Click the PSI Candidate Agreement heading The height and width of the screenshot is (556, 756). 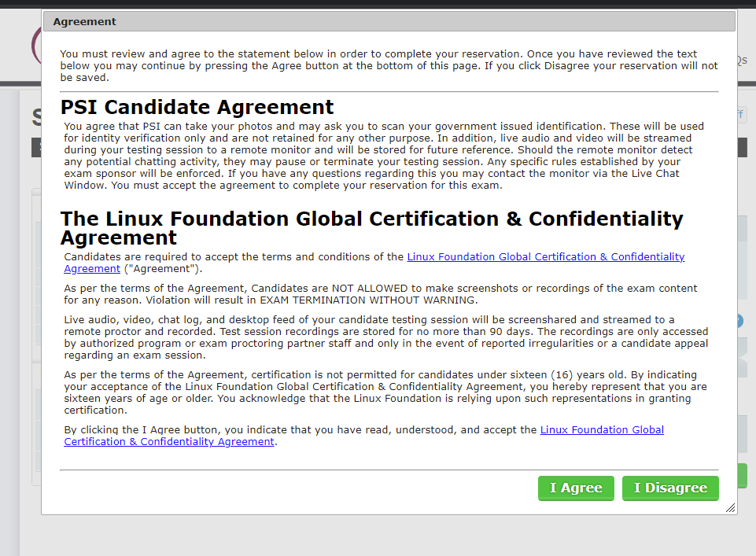pos(197,107)
